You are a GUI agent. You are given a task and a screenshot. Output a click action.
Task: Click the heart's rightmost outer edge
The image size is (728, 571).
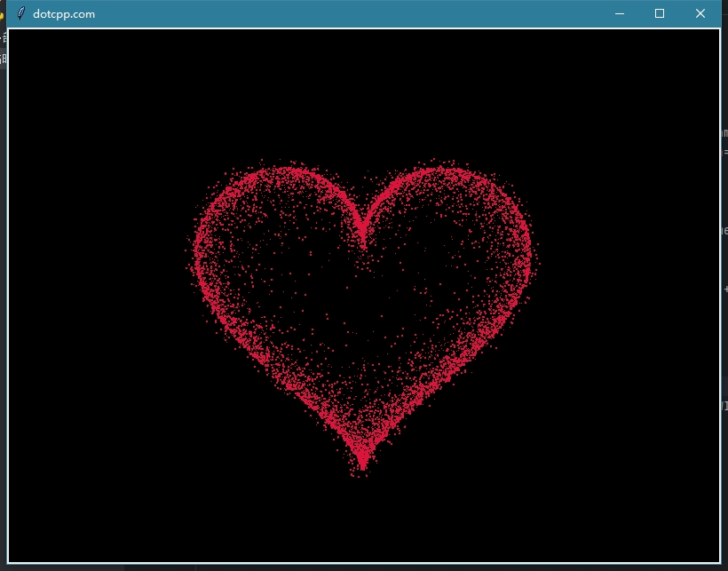(x=530, y=258)
